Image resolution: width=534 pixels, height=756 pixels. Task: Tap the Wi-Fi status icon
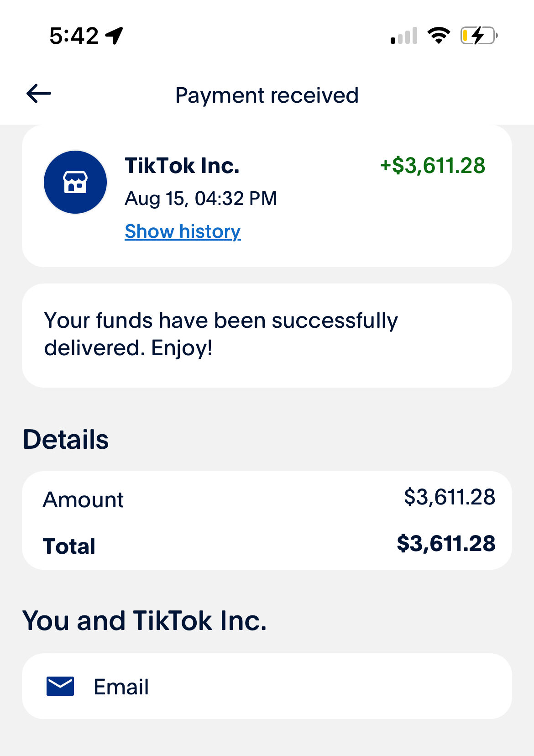(x=438, y=36)
